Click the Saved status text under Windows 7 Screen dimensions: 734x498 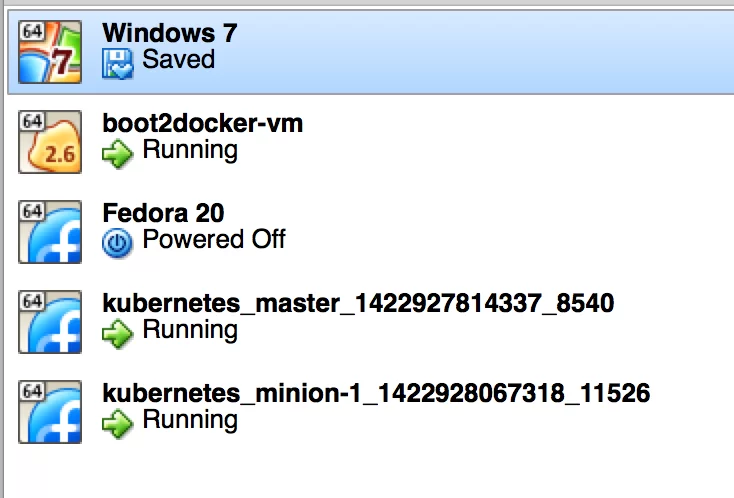click(179, 59)
